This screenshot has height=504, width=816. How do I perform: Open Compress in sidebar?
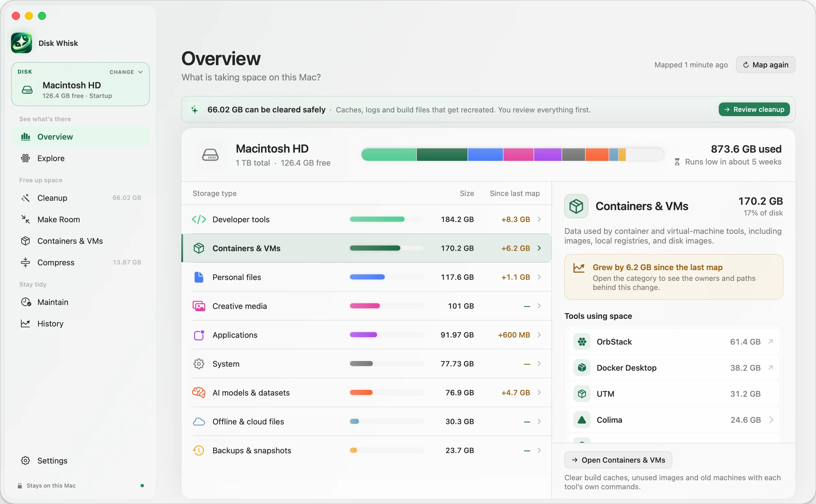pos(81,262)
